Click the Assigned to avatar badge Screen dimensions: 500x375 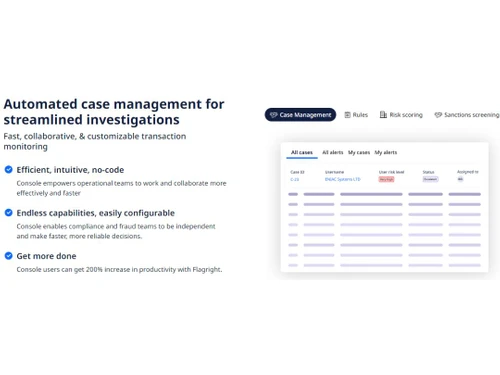[x=460, y=179]
